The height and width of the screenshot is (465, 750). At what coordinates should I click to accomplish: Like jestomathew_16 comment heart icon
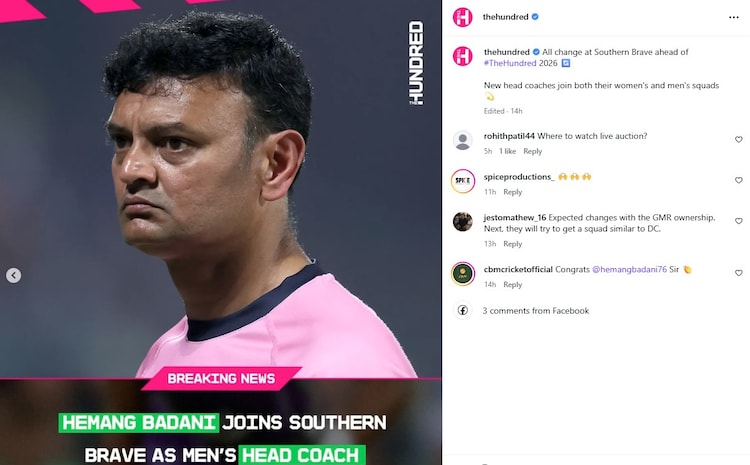point(739,221)
